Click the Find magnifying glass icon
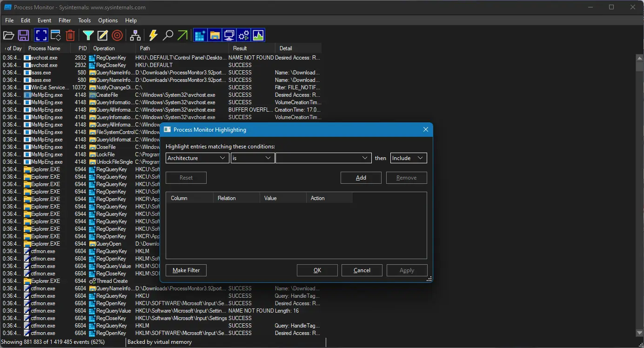Viewport: 644px width, 348px height. tap(168, 35)
